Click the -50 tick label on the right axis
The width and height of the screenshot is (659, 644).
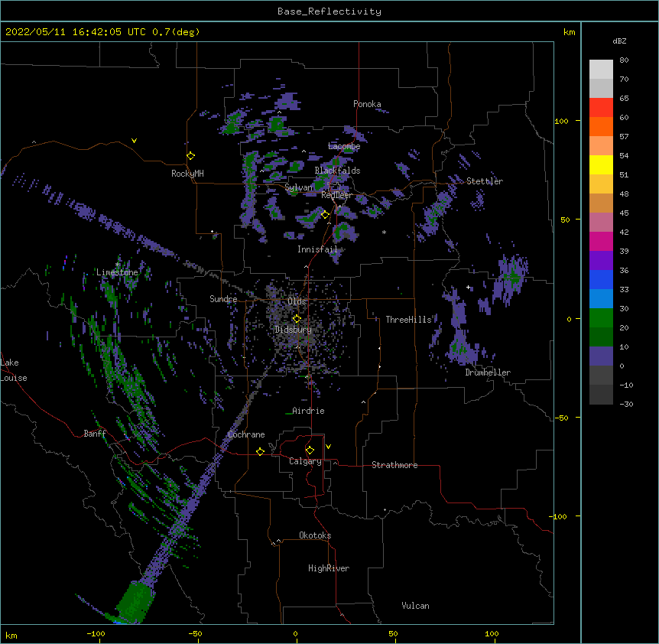pyautogui.click(x=561, y=418)
